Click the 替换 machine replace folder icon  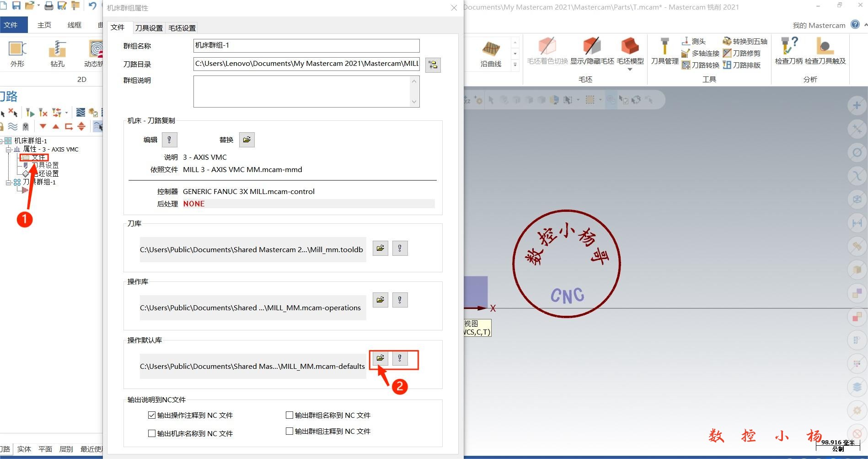(246, 140)
